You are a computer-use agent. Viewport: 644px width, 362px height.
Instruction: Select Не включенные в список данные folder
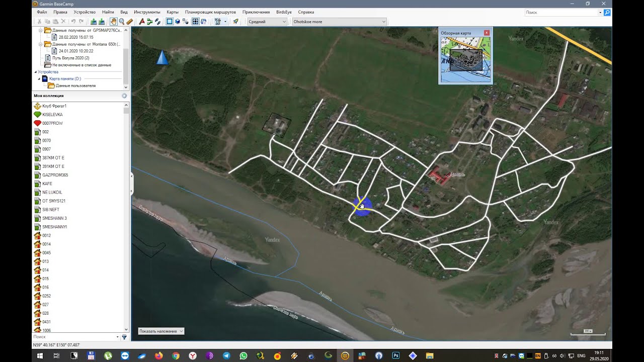[77, 65]
